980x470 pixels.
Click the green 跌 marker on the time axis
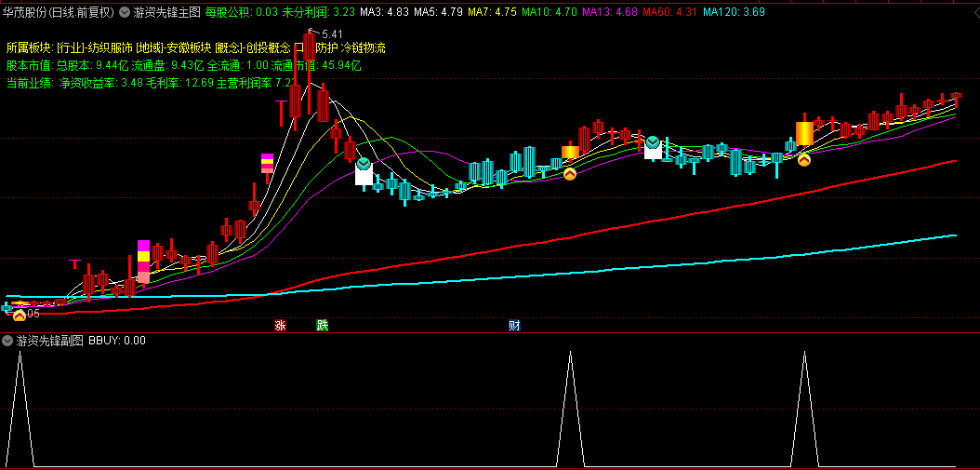pyautogui.click(x=322, y=325)
